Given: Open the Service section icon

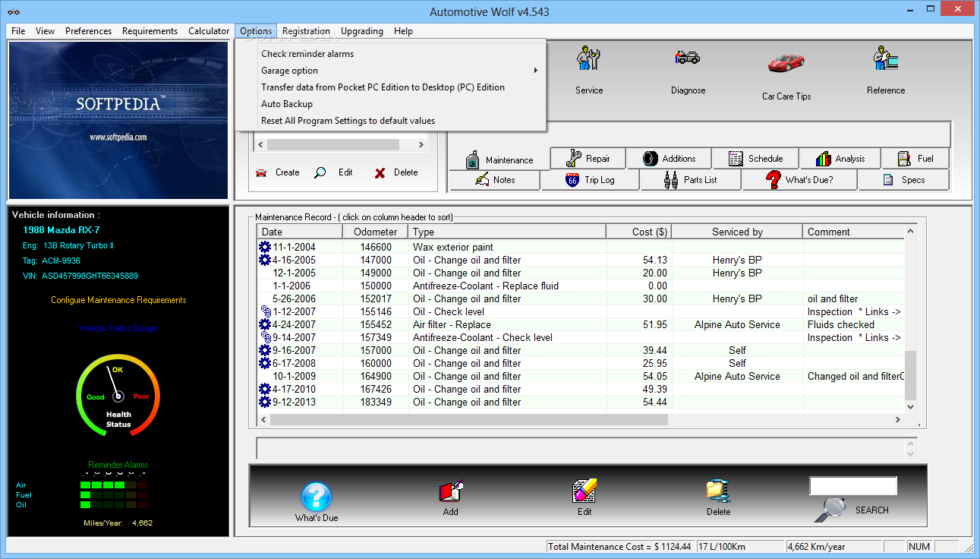Looking at the screenshot, I should click(x=588, y=59).
